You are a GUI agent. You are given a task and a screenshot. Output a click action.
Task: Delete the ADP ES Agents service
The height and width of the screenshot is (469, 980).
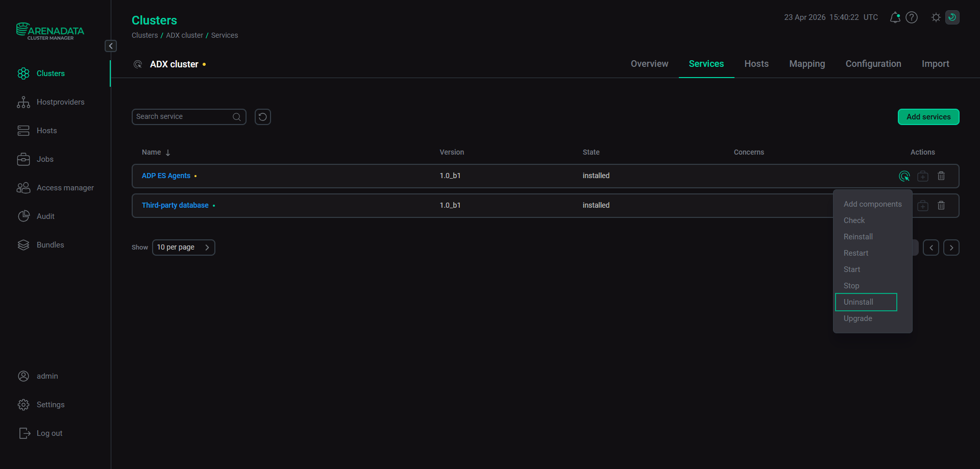coord(941,176)
